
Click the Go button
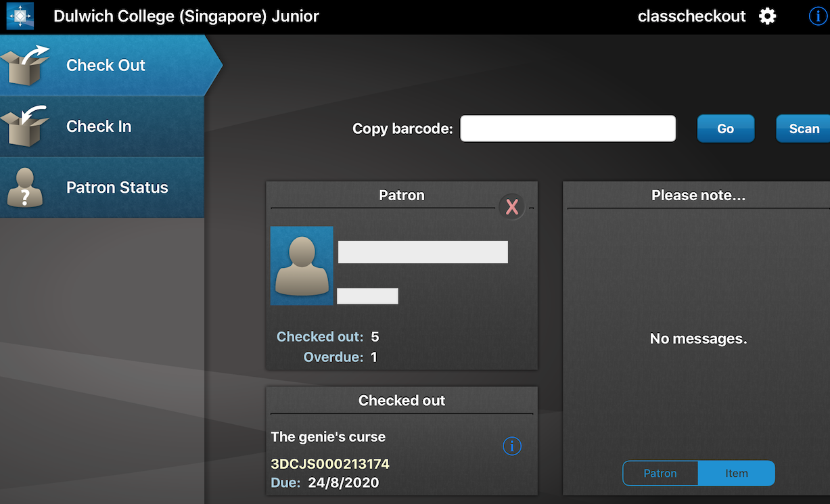[726, 129]
